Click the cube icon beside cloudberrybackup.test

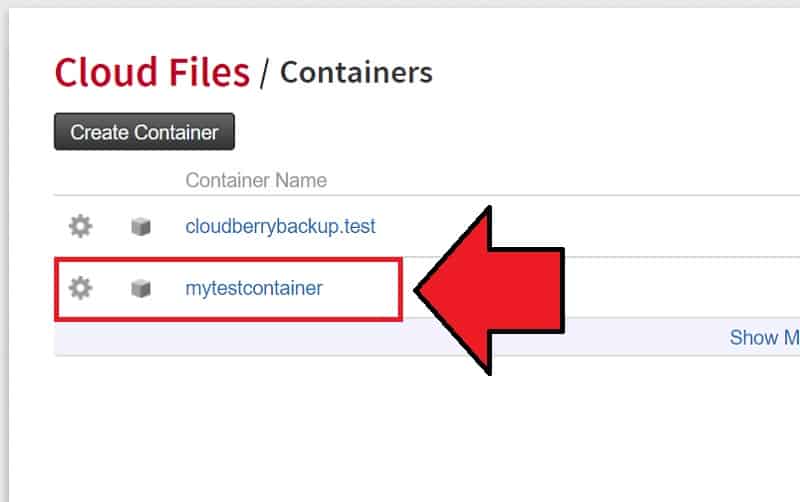coord(141,227)
